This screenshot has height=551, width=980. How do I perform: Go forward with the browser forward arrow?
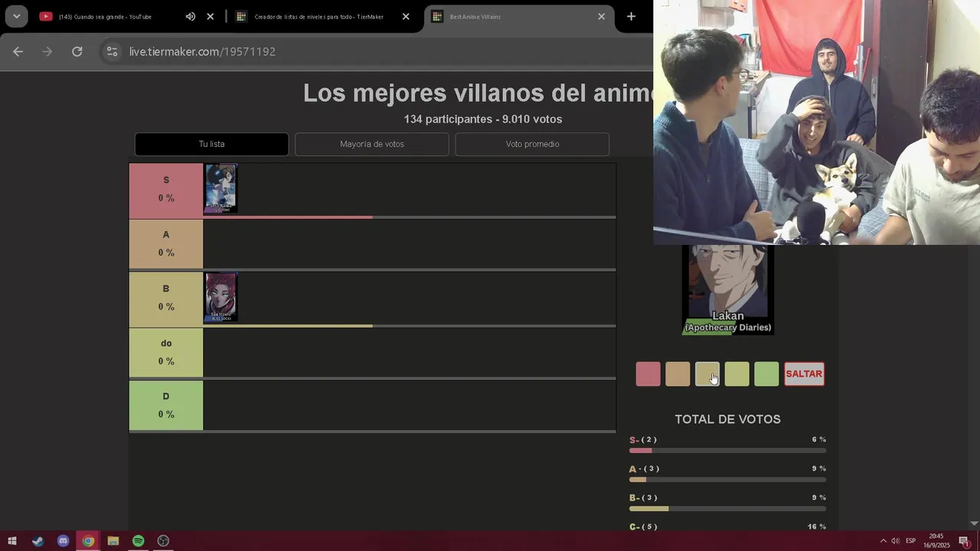[x=47, y=51]
